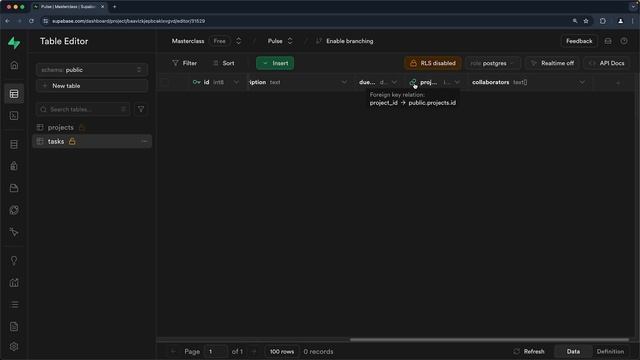The width and height of the screenshot is (640, 360).
Task: Open Advisors lightbulb sidebar icon
Action: pos(14,261)
